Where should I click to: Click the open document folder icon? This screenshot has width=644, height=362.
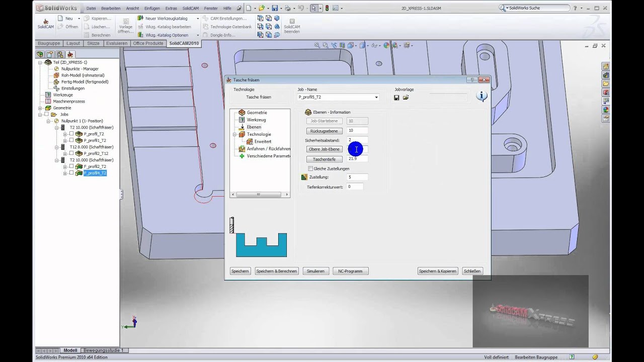tap(262, 8)
